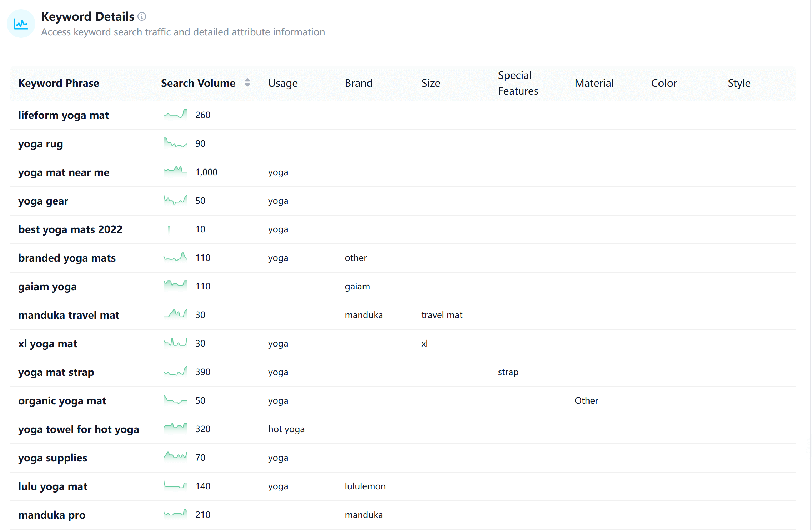Select the Special Features column header
The image size is (812, 530).
(518, 83)
